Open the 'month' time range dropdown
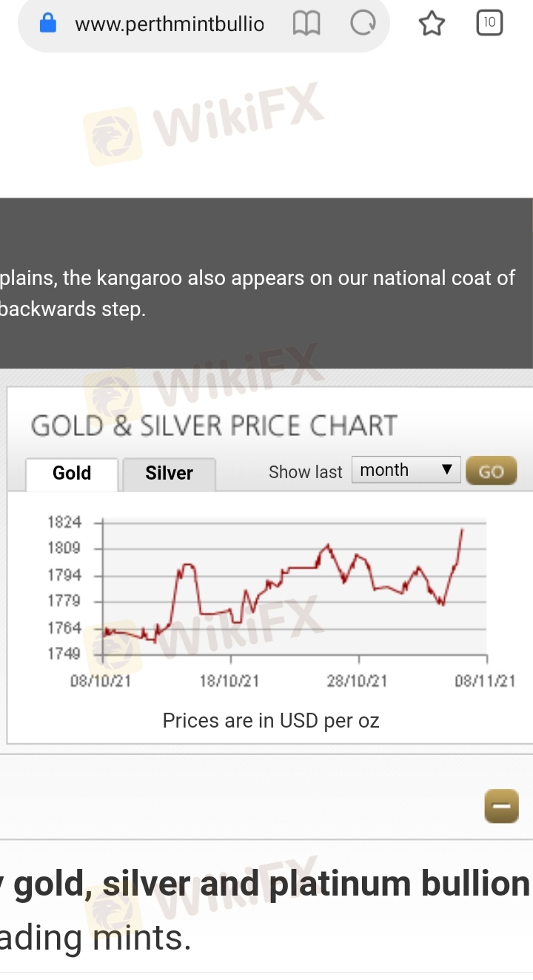The height and width of the screenshot is (980, 533). (406, 470)
